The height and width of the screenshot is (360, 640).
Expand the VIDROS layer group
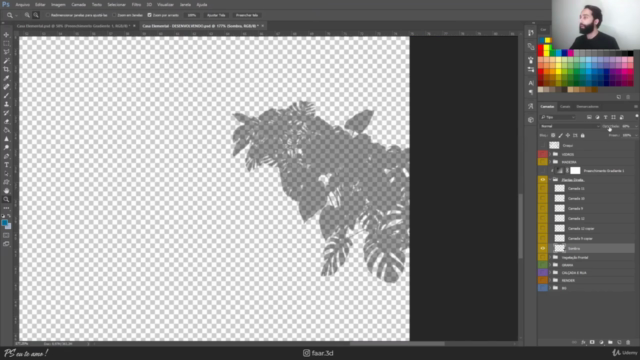pos(550,154)
